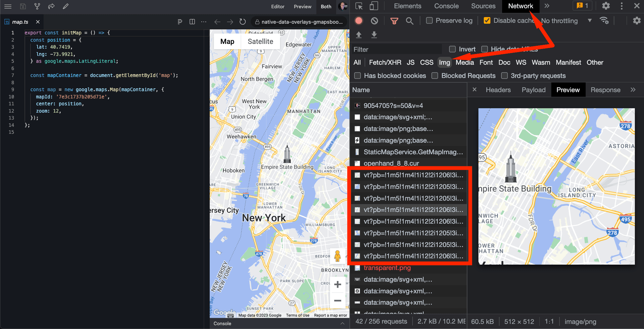This screenshot has width=644, height=329.
Task: Click the inspect element selector icon
Action: (359, 6)
